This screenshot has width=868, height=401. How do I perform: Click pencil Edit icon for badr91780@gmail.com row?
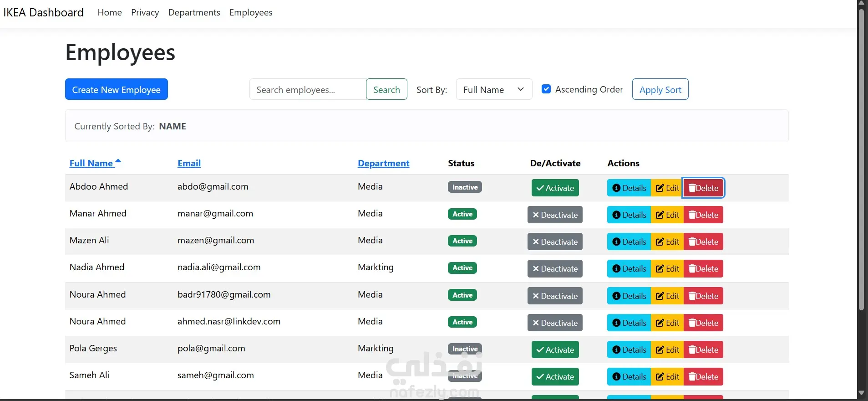point(660,296)
